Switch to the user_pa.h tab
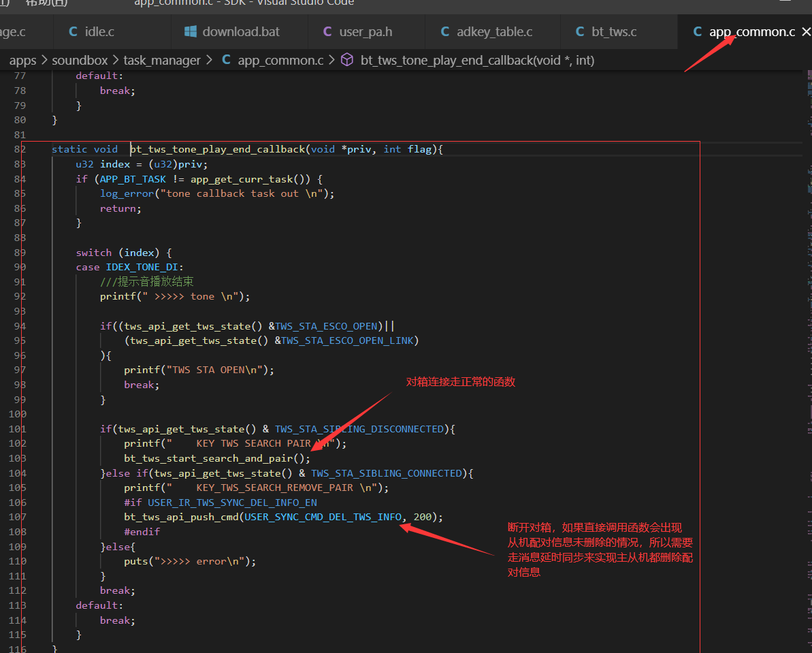The height and width of the screenshot is (653, 812). 366,31
